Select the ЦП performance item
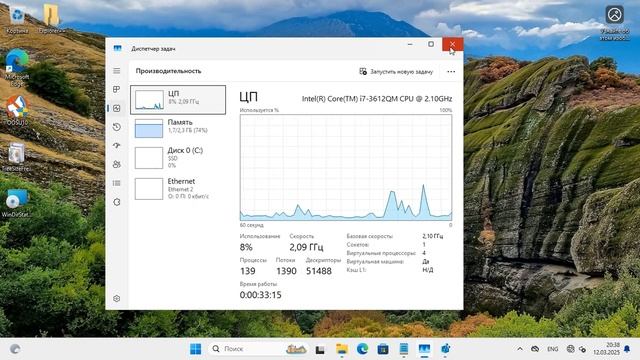The image size is (640, 360). (178, 100)
